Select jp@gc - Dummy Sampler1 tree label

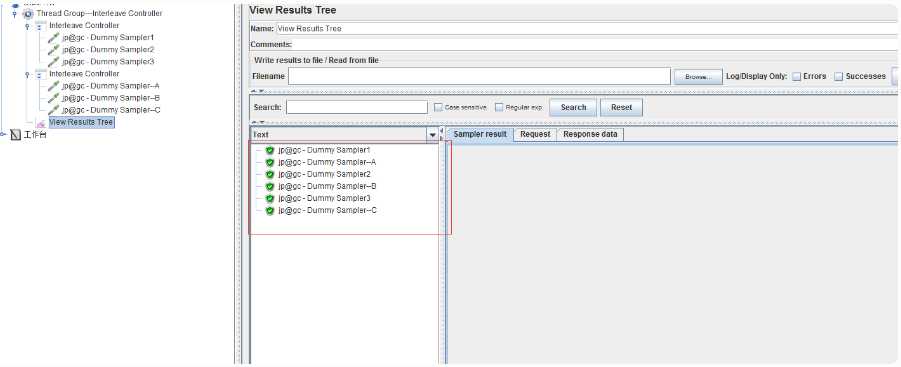click(108, 37)
